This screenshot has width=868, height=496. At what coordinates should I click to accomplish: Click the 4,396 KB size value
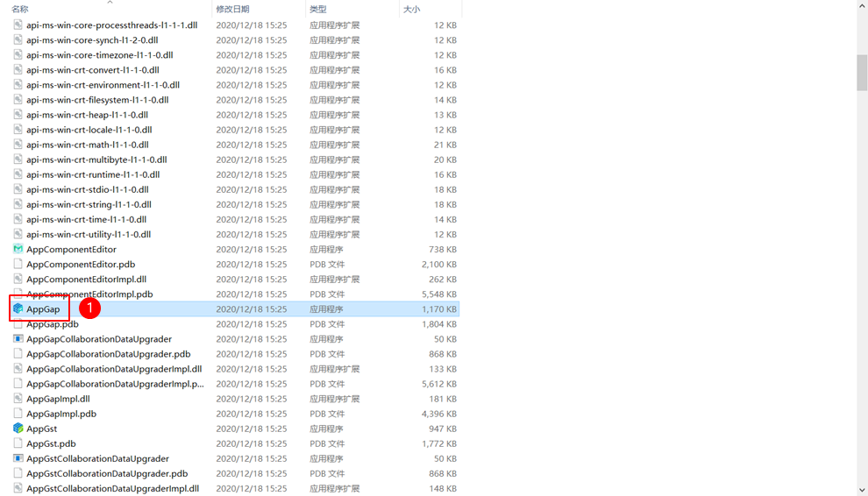pos(439,414)
